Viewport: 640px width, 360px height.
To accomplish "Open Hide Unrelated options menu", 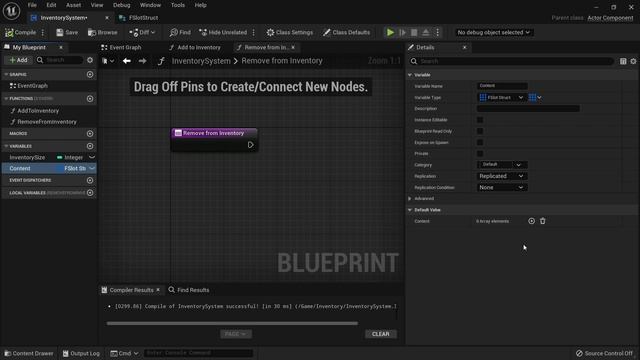I will [253, 32].
